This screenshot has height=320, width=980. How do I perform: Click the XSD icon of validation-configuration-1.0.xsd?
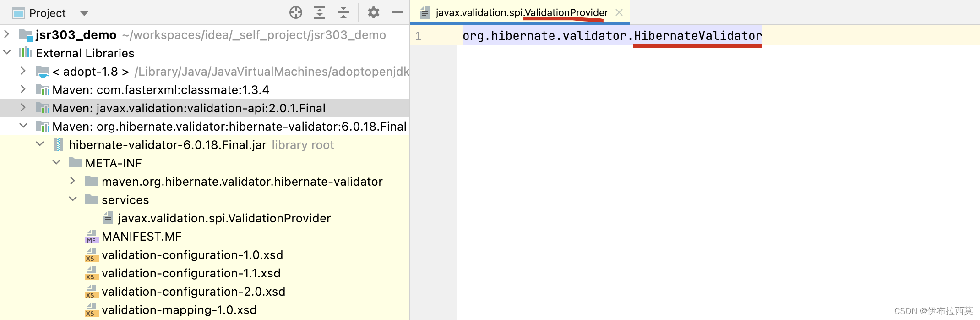tap(92, 255)
